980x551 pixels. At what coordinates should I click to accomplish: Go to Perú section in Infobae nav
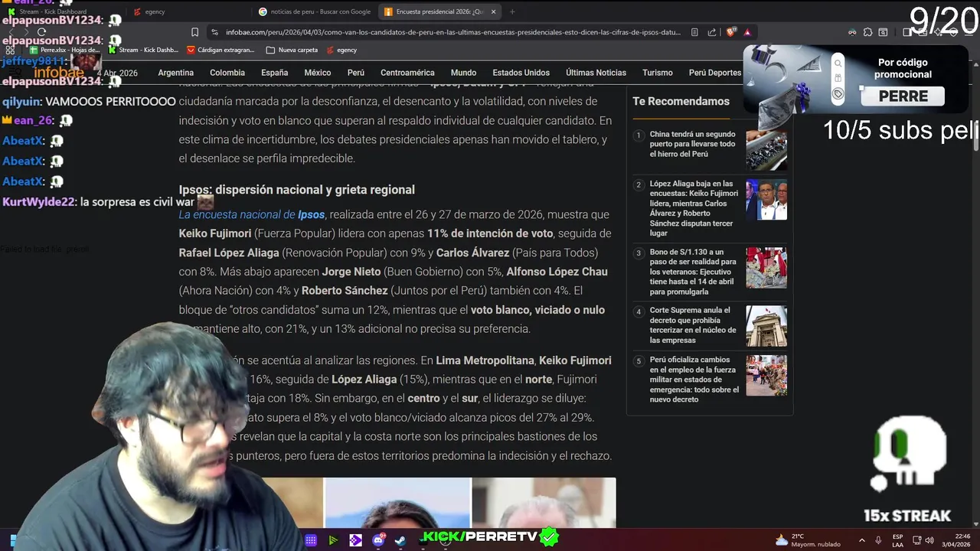click(356, 73)
